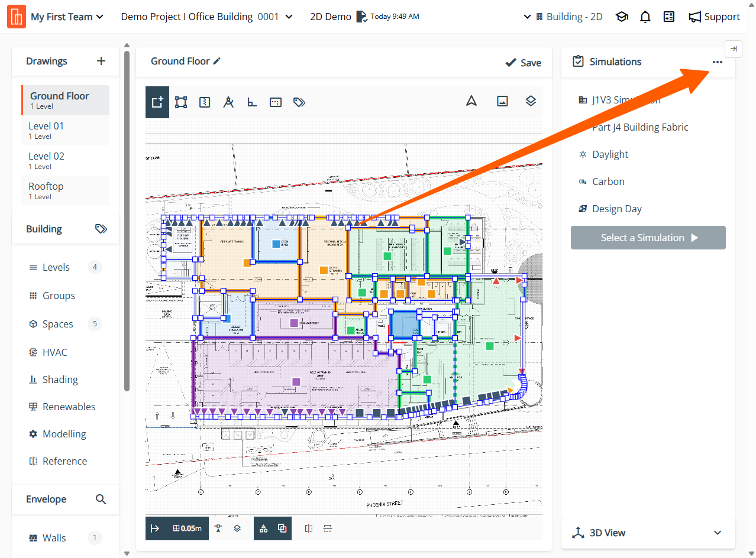This screenshot has width=756, height=558.
Task: Open the Building - 2D view dropdown
Action: [563, 17]
